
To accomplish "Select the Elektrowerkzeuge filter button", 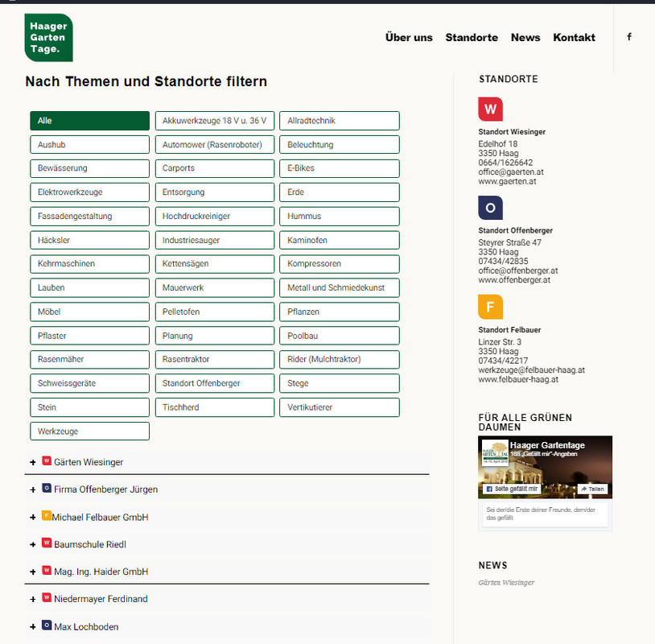I will pyautogui.click(x=90, y=192).
